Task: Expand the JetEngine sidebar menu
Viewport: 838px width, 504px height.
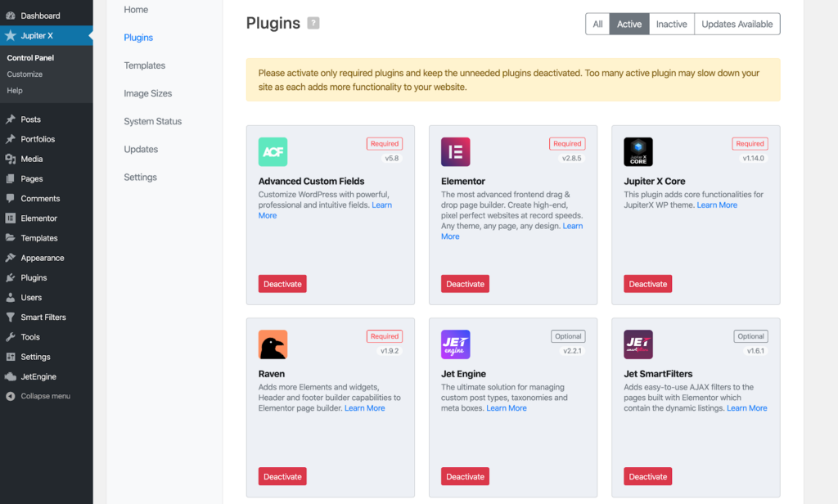Action: [38, 376]
